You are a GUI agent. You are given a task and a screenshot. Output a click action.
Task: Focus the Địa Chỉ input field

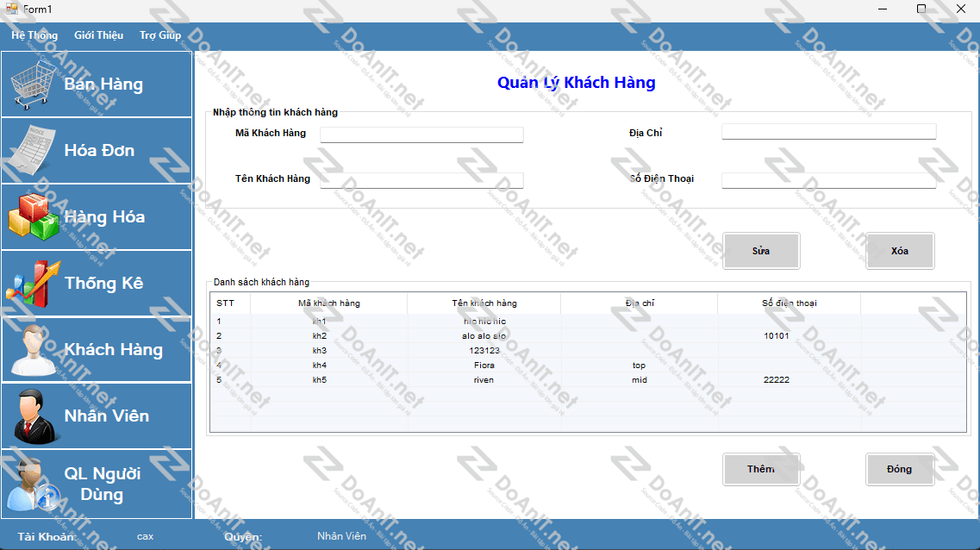click(829, 131)
